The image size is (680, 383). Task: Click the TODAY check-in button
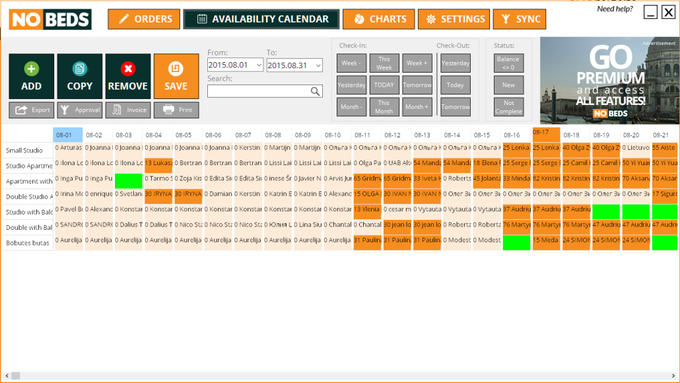pyautogui.click(x=384, y=85)
